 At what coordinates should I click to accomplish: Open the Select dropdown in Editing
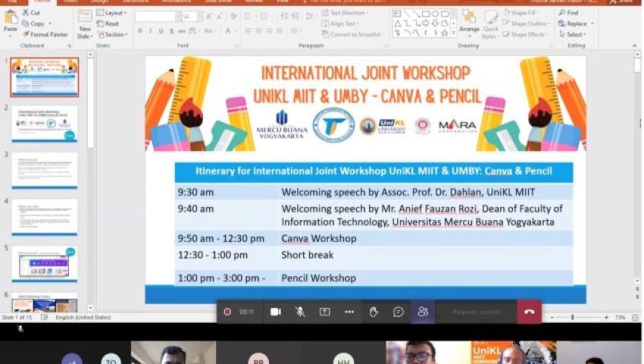coord(572,35)
